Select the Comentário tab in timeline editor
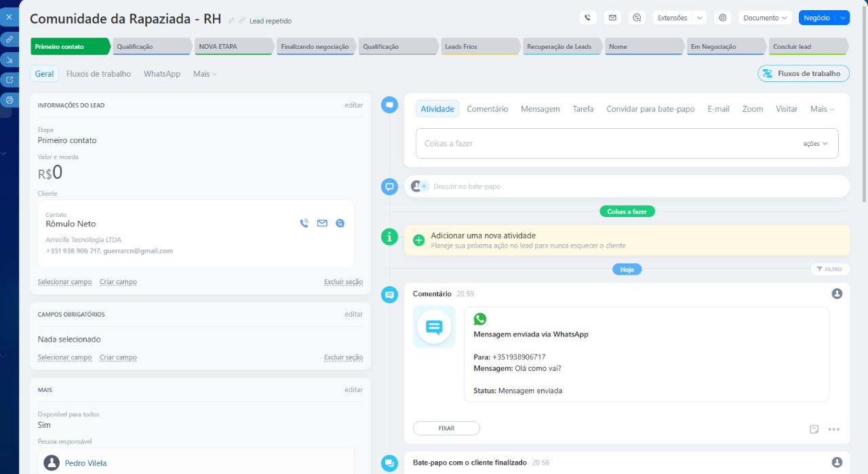 coord(487,109)
